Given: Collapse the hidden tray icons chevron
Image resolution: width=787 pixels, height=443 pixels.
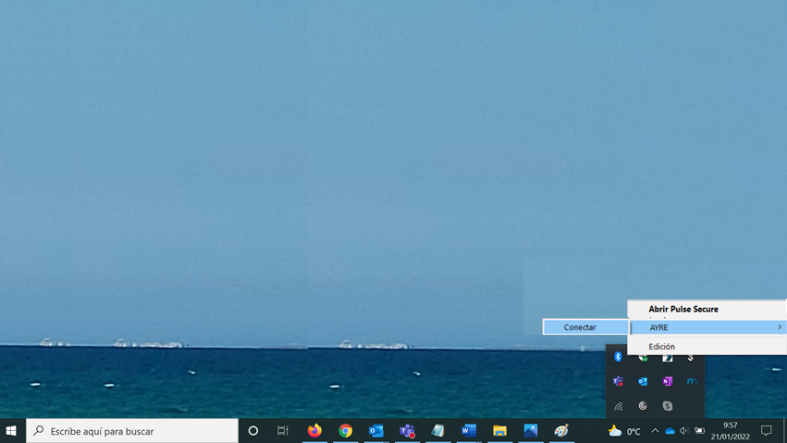Looking at the screenshot, I should pyautogui.click(x=655, y=431).
